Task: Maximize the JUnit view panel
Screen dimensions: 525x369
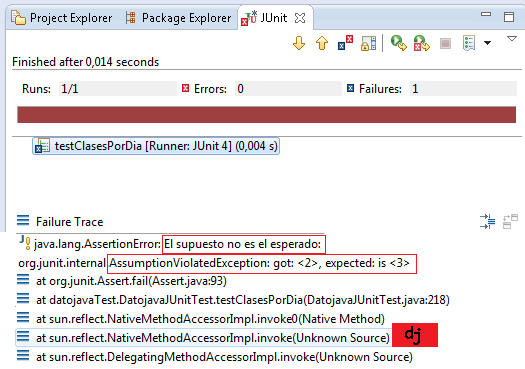Action: (509, 17)
